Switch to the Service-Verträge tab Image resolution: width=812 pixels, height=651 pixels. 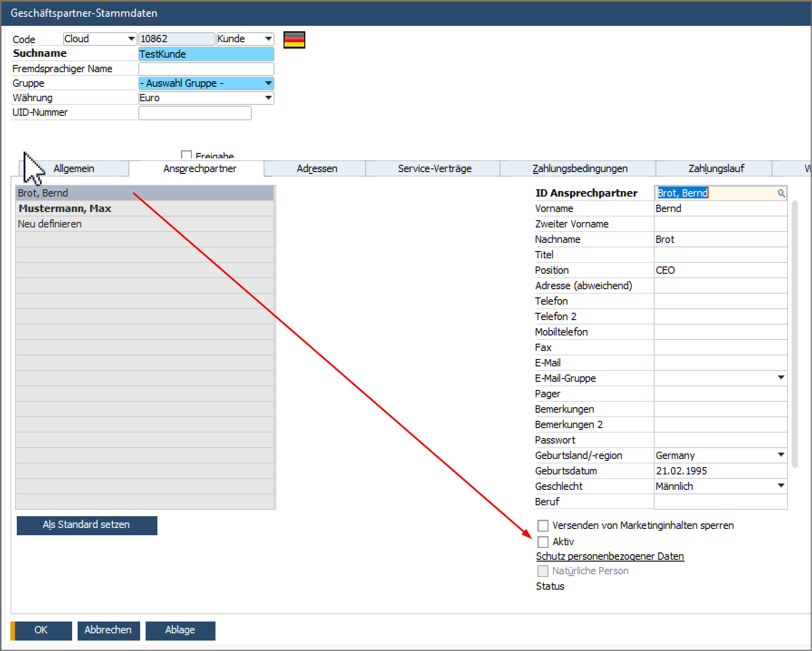434,169
